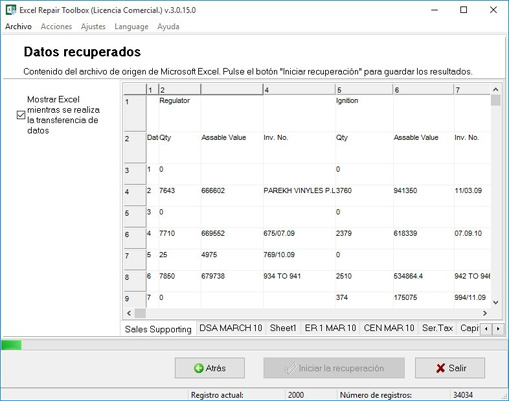Image resolution: width=509 pixels, height=401 pixels.
Task: Open the Language menu
Action: (131, 27)
